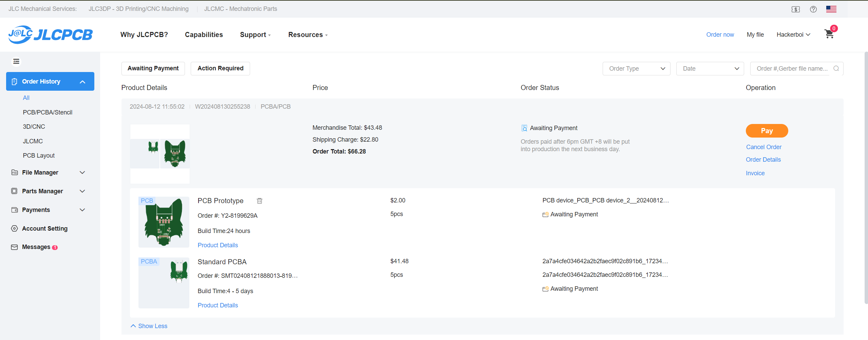
Task: Filter by Action Required button
Action: [220, 68]
